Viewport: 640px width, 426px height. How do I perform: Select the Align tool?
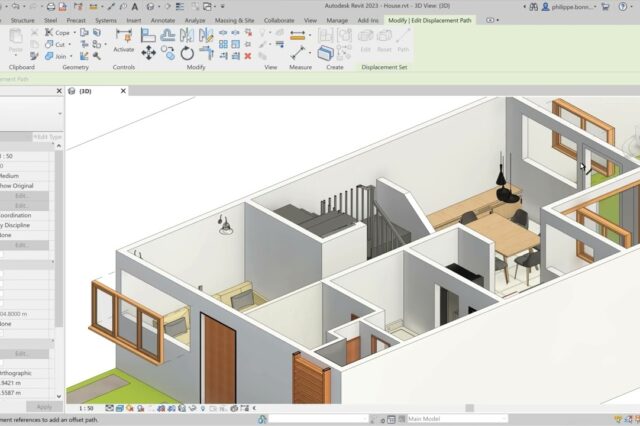(148, 35)
